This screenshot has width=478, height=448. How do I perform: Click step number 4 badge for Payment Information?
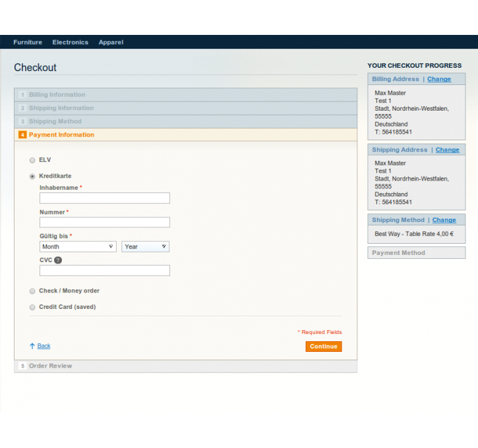(x=22, y=134)
